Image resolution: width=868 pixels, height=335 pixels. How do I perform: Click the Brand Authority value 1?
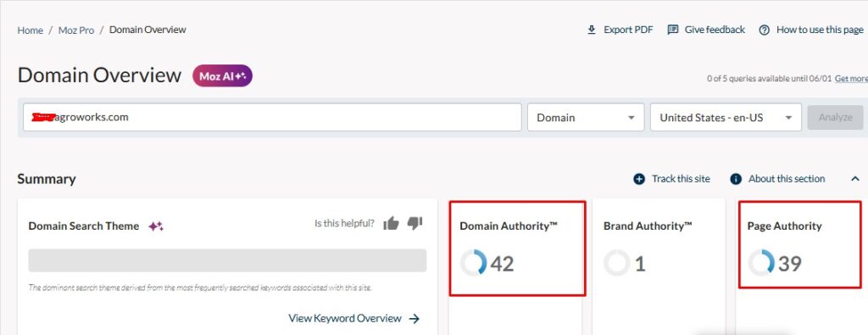640,264
